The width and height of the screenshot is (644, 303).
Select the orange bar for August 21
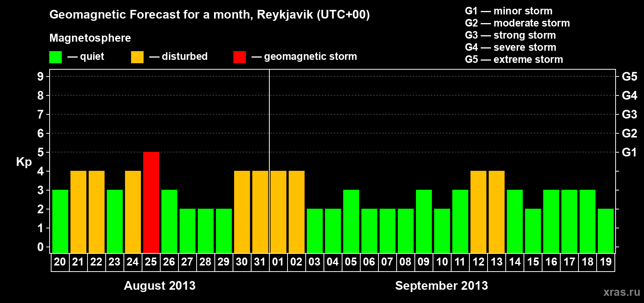(78, 212)
